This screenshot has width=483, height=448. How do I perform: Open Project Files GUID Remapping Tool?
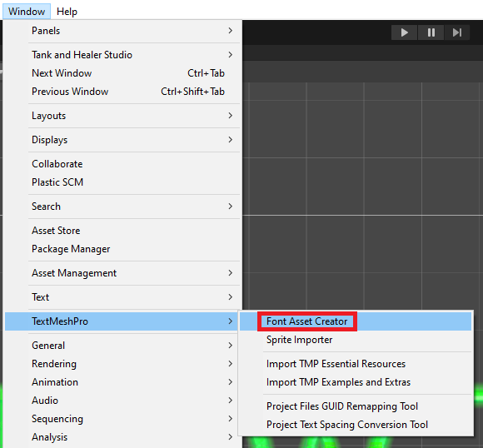(356, 406)
